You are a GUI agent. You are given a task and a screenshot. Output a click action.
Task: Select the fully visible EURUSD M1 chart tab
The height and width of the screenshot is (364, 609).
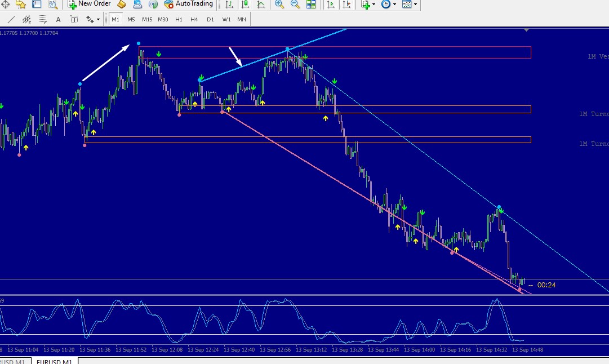click(55, 361)
